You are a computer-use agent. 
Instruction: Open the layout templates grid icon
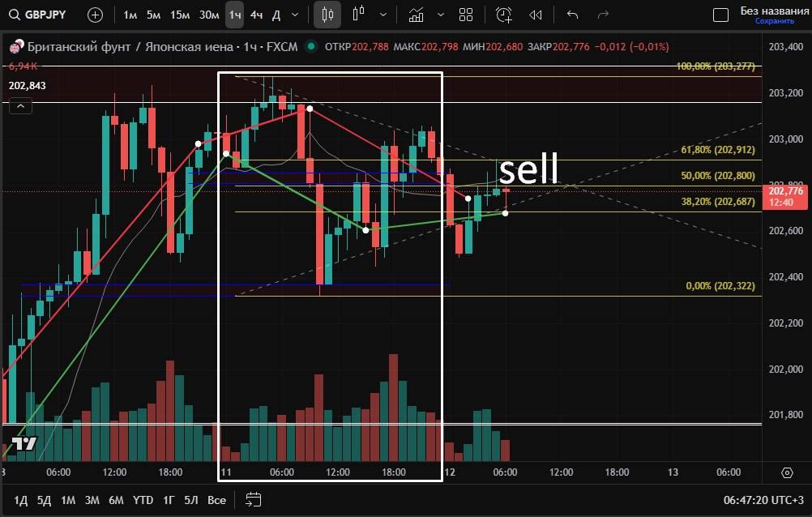[x=466, y=15]
